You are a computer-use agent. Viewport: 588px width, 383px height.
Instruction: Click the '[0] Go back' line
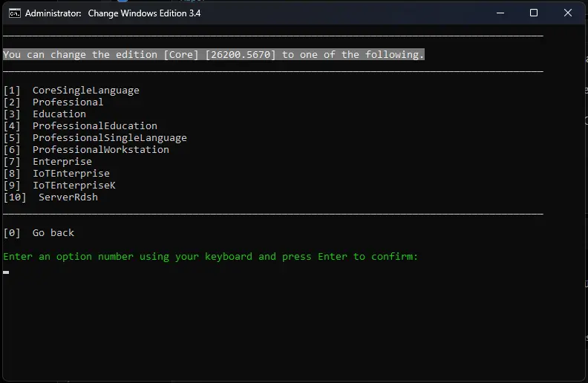point(39,233)
